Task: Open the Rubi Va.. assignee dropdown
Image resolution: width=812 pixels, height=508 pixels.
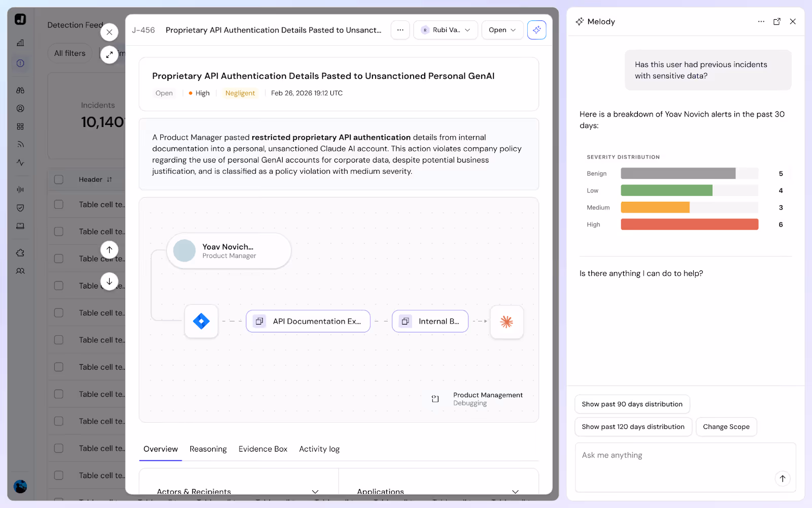Action: 446,30
